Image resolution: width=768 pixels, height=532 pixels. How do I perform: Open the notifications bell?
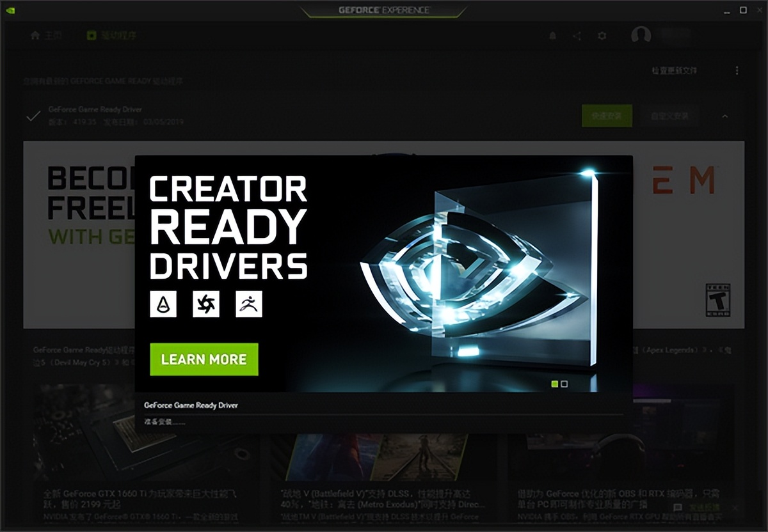pos(552,36)
